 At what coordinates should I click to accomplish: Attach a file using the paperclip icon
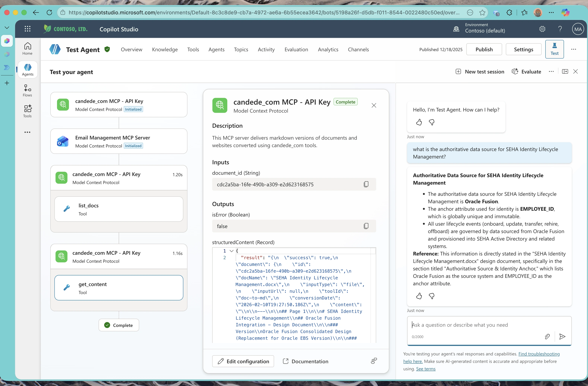[547, 337]
